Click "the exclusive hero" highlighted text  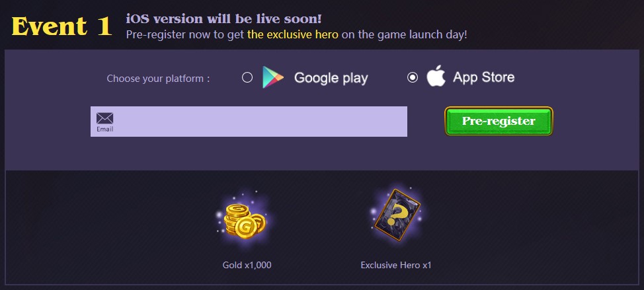pyautogui.click(x=293, y=34)
